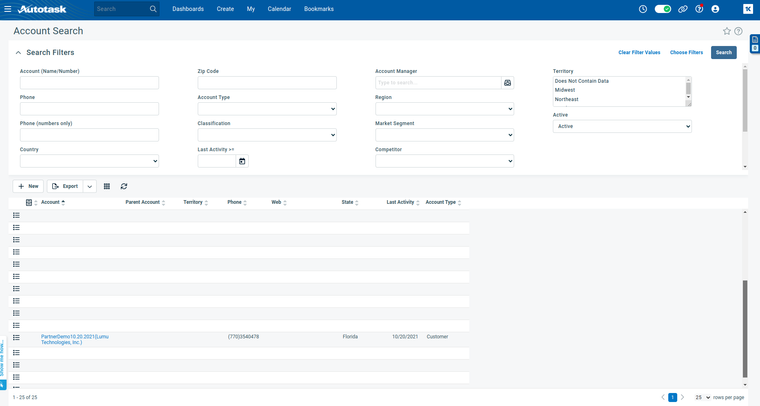
Task: Click the column chooser grid icon
Action: point(107,186)
